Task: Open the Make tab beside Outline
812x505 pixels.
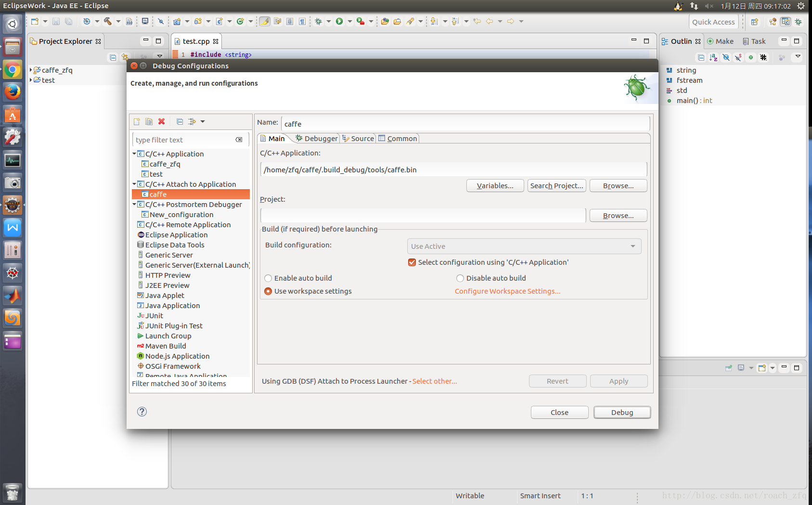Action: [x=720, y=41]
